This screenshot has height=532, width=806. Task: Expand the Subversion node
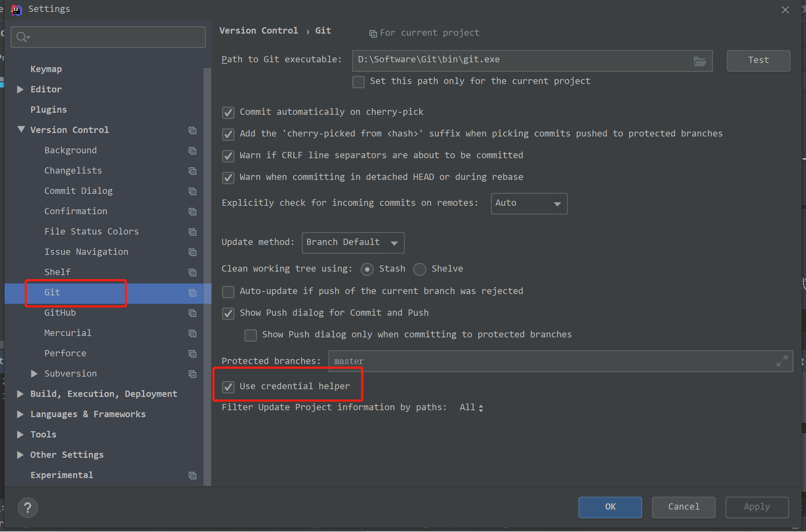(x=34, y=373)
